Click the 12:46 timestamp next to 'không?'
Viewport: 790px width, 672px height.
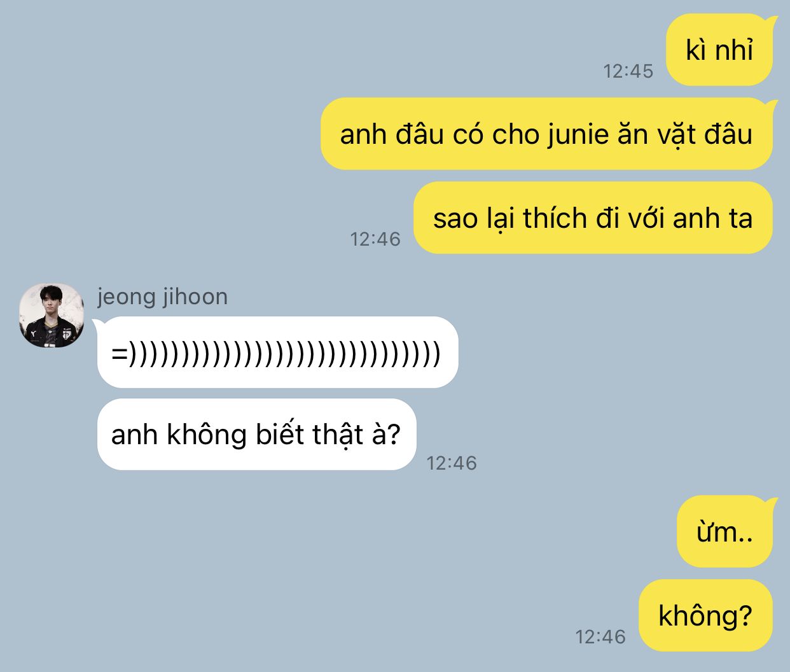[x=600, y=636]
